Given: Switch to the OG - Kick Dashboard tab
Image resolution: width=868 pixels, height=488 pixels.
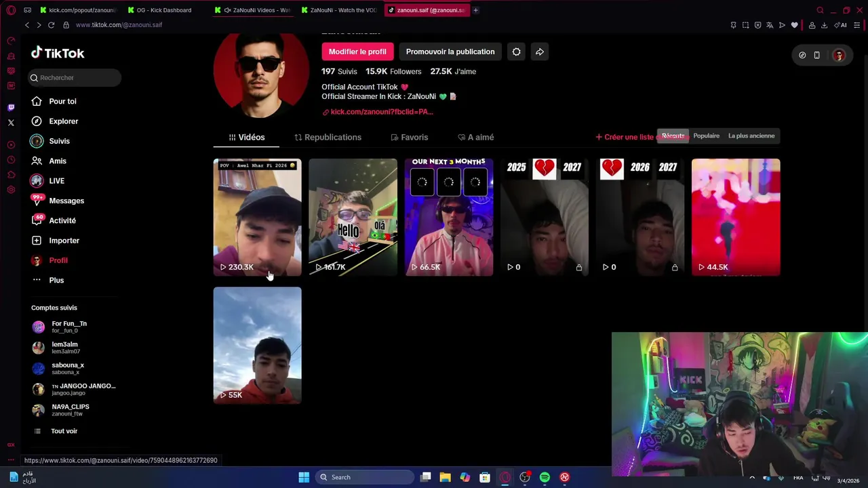Looking at the screenshot, I should pos(164,10).
